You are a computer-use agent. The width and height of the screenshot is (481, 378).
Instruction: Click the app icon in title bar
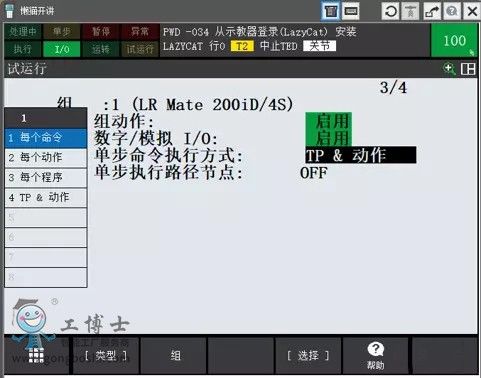(9, 11)
